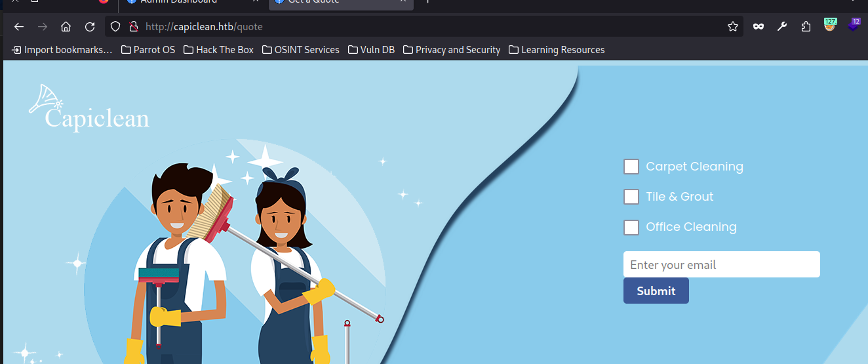Open the Hack The Box bookmarks folder
The width and height of the screenshot is (868, 364).
218,50
